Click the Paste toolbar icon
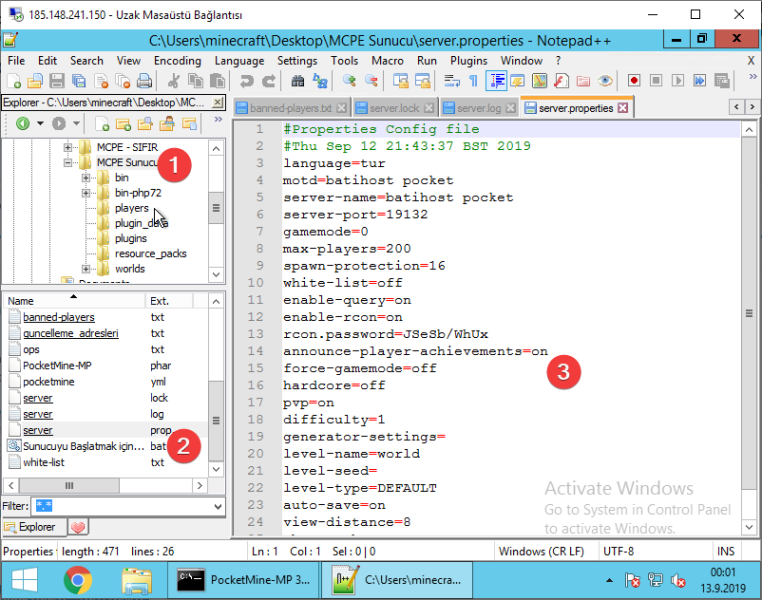762x600 pixels. click(x=217, y=81)
